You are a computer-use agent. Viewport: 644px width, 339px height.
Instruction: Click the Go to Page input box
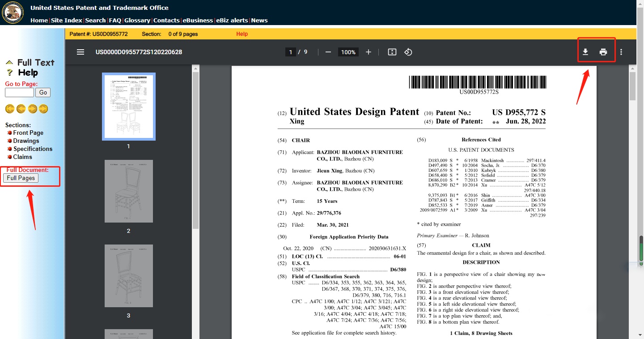(19, 92)
